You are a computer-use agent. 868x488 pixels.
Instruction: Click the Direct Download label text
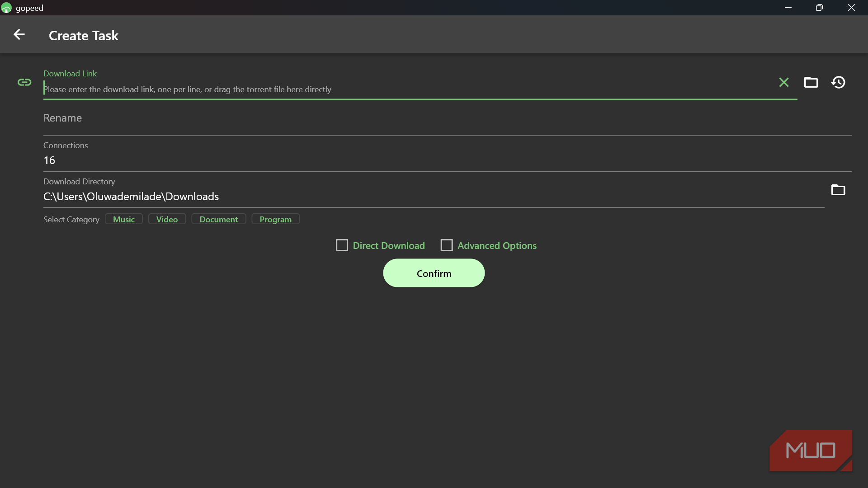389,246
